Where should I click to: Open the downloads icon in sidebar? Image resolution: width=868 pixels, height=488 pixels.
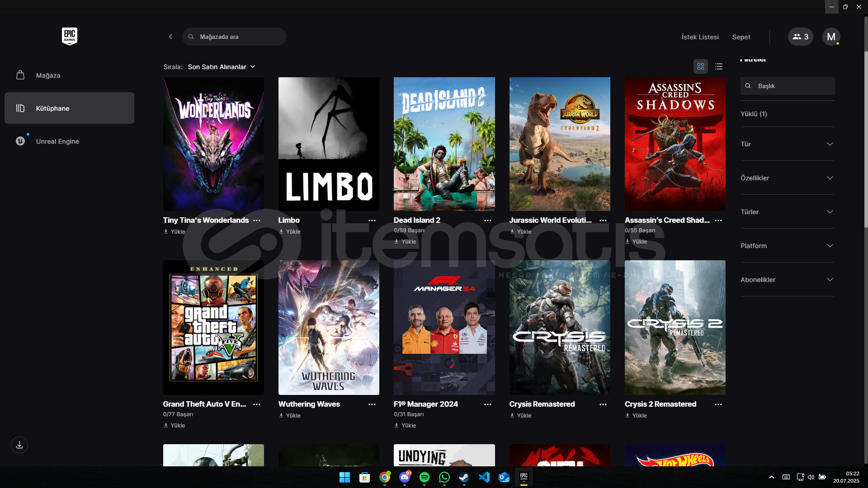19,445
